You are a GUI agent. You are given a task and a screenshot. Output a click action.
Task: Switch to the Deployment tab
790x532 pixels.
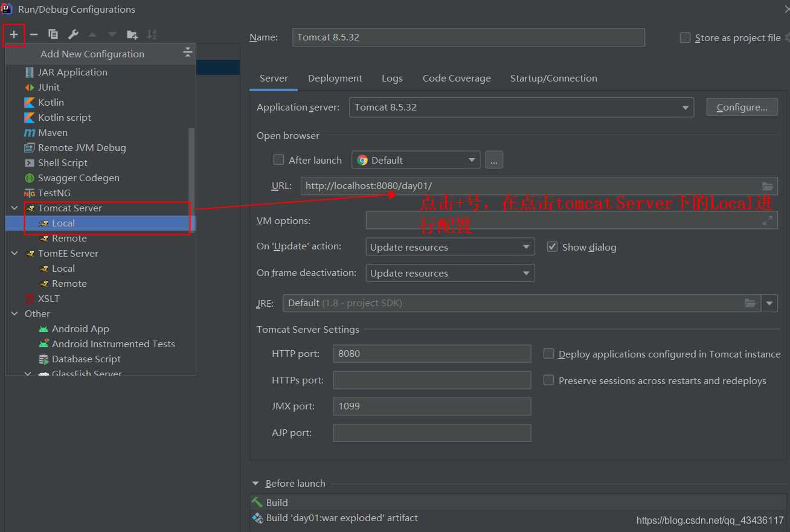click(335, 79)
